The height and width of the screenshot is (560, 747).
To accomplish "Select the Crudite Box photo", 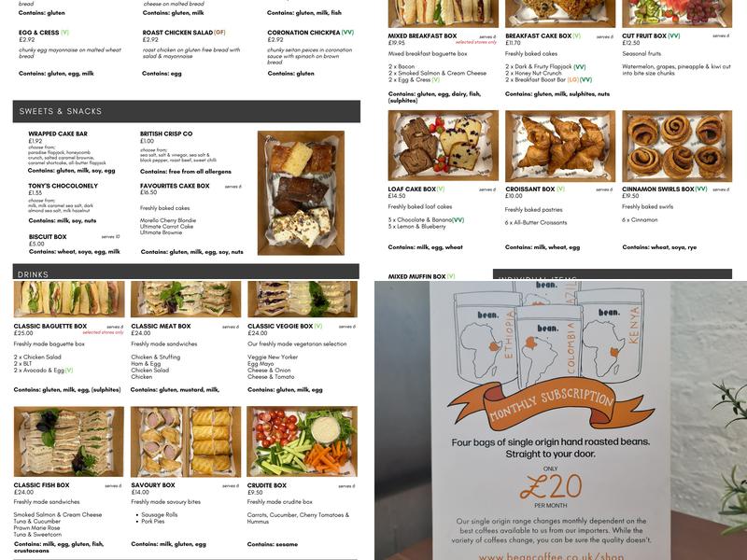I will [x=302, y=441].
